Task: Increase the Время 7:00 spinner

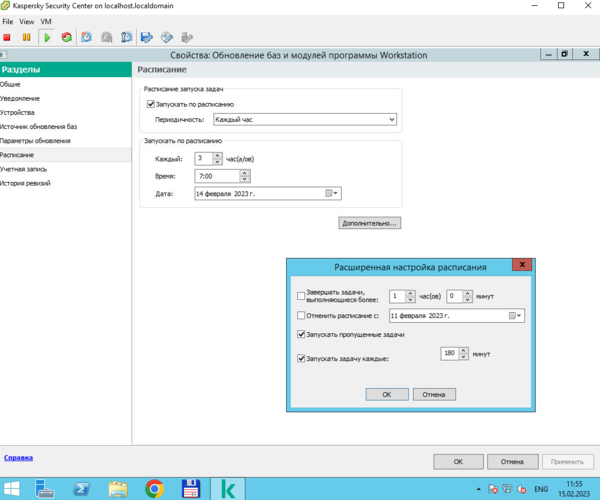Action: (245, 173)
